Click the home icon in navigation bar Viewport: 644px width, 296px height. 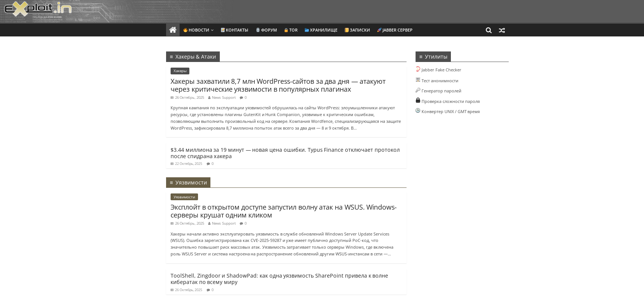coord(173,30)
